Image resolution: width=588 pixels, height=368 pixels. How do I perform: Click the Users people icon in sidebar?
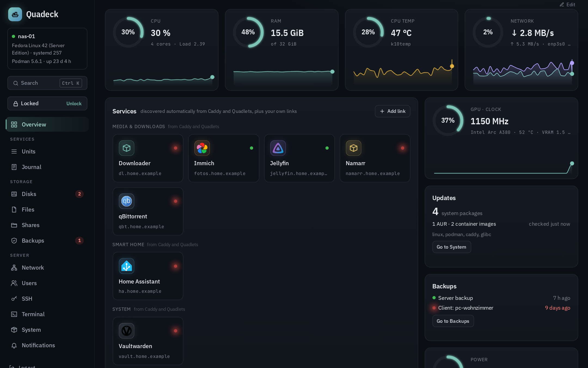coord(14,283)
